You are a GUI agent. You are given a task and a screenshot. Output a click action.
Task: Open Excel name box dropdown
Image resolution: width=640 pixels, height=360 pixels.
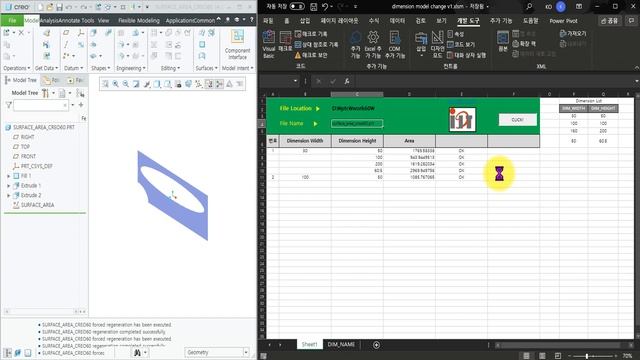click(295, 81)
